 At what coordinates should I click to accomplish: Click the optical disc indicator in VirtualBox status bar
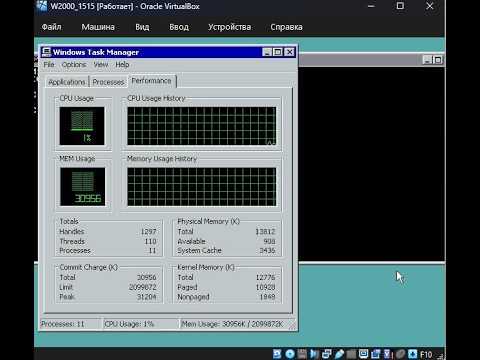point(290,354)
